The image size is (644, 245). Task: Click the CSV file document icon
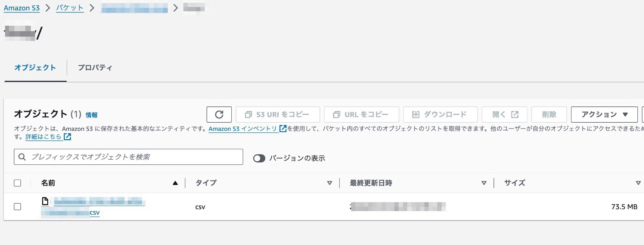tap(45, 201)
